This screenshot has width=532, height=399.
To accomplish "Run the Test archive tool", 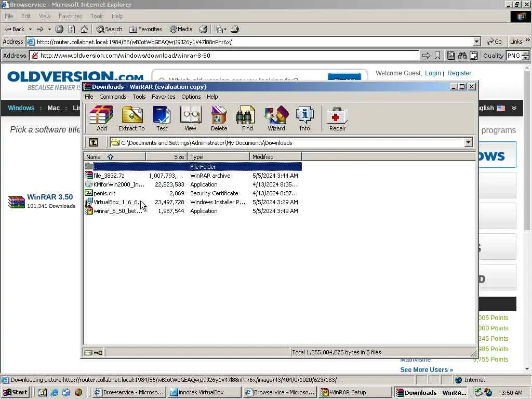I will click(162, 118).
